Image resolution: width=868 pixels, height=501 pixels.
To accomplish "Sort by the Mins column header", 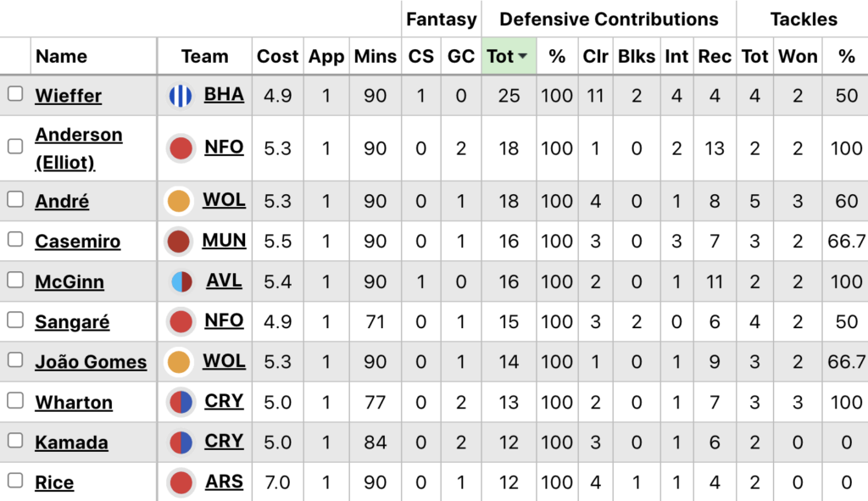I will 376,57.
